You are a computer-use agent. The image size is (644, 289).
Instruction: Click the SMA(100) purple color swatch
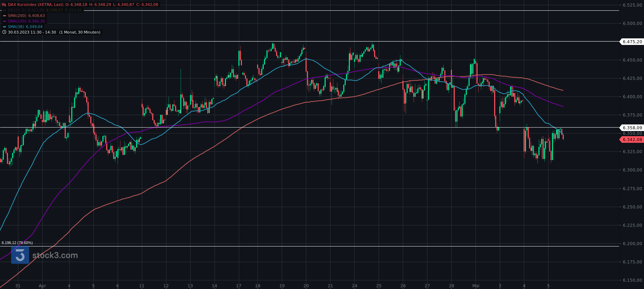[4, 21]
